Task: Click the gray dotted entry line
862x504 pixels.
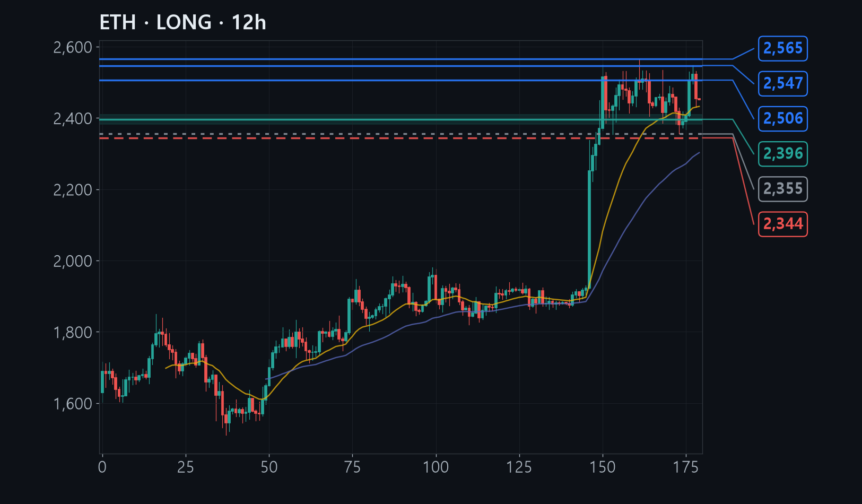Action: 401,134
